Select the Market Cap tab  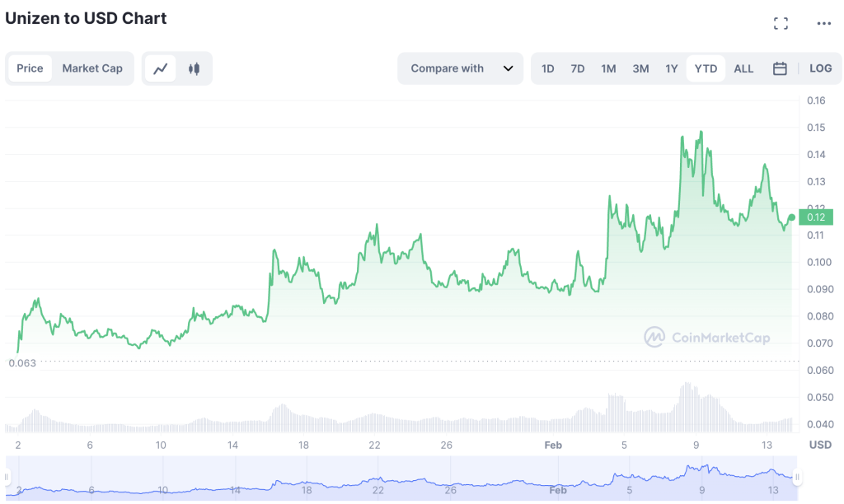(92, 68)
